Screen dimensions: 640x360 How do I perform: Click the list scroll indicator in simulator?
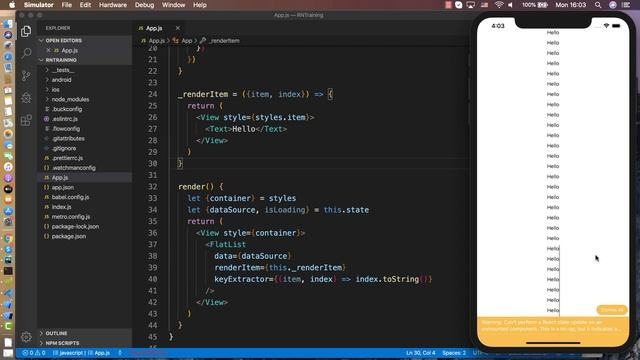[x=559, y=280]
